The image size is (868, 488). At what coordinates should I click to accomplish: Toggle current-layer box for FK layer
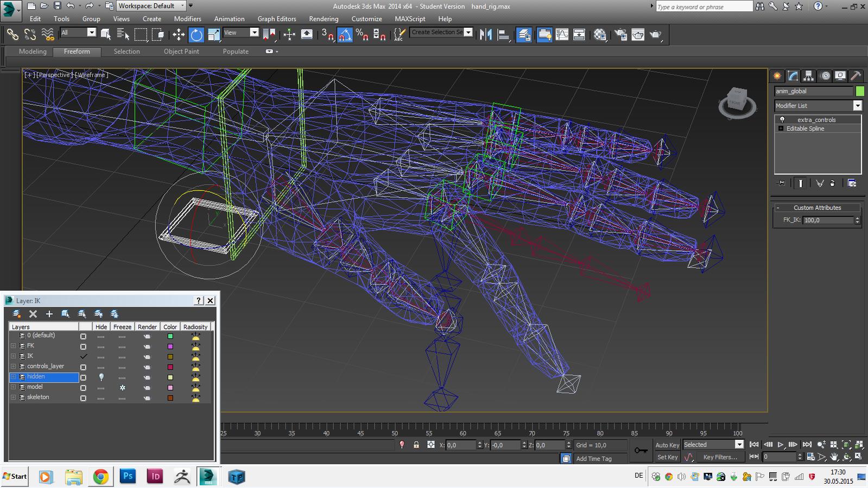(83, 346)
